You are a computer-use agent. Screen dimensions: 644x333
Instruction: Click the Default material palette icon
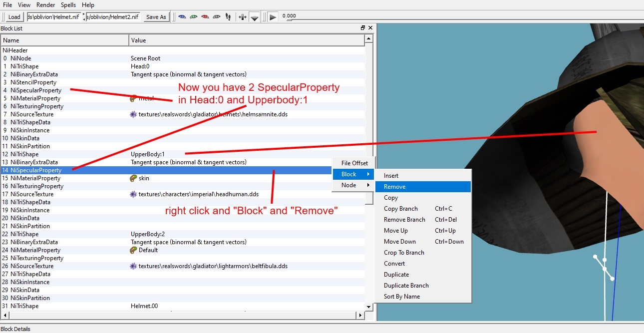pyautogui.click(x=133, y=250)
